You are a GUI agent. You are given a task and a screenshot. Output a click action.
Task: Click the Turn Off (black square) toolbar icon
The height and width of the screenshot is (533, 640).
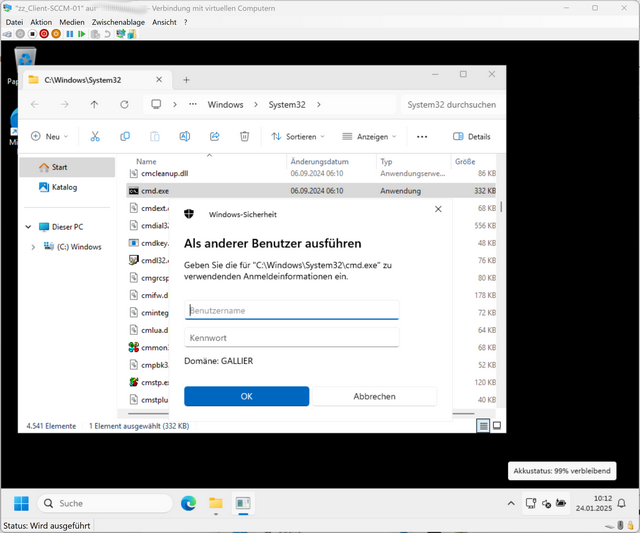pos(32,34)
